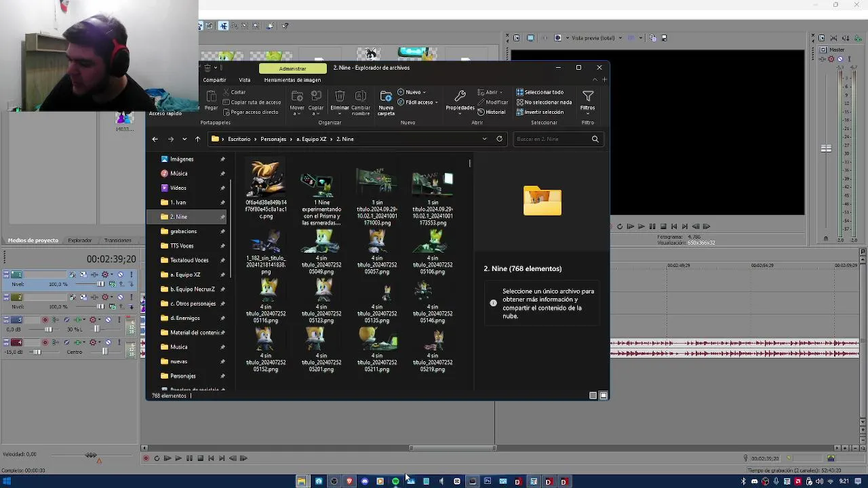The height and width of the screenshot is (488, 868).
Task: Click Invertir selección
Action: pyautogui.click(x=540, y=112)
